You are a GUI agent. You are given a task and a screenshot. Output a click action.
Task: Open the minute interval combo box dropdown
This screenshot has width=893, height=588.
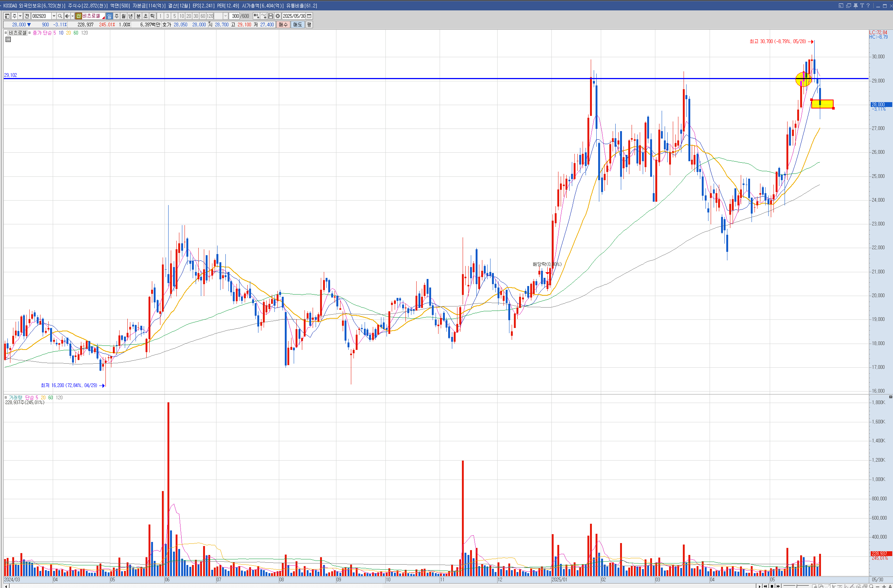coord(225,16)
